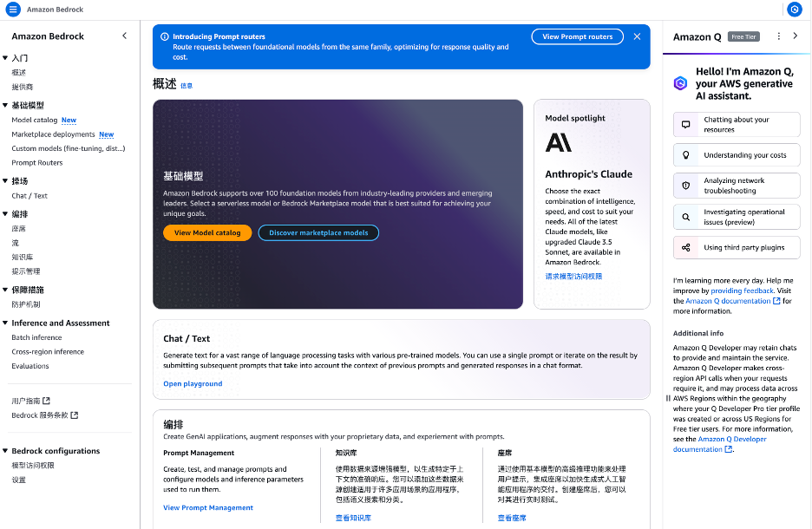
Task: Click the 信息 link beside 概述
Action: click(187, 86)
